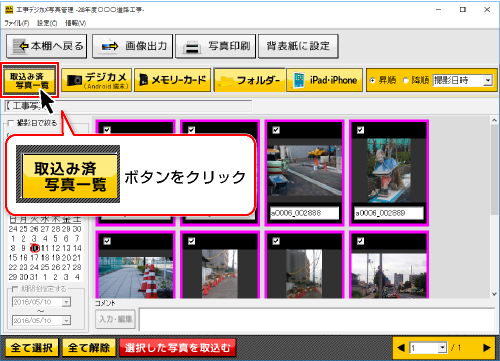The height and width of the screenshot is (361, 500).
Task: Go to the next page arrow
Action: coord(486,348)
